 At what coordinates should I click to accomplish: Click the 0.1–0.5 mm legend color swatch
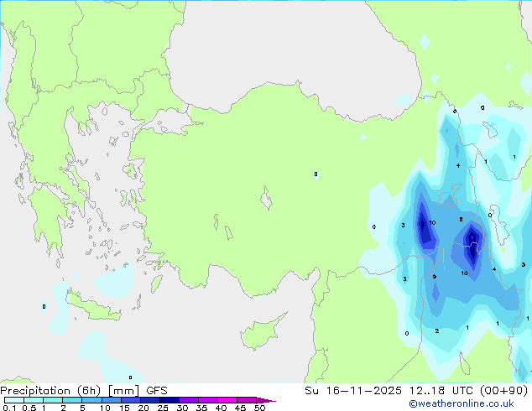click(14, 400)
